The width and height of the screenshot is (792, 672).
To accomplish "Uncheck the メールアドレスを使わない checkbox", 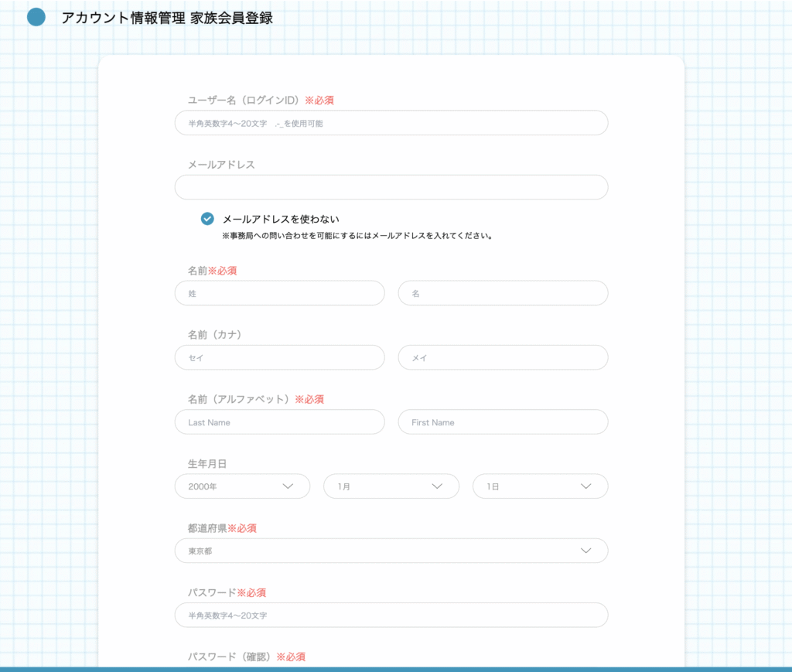I will (x=207, y=219).
